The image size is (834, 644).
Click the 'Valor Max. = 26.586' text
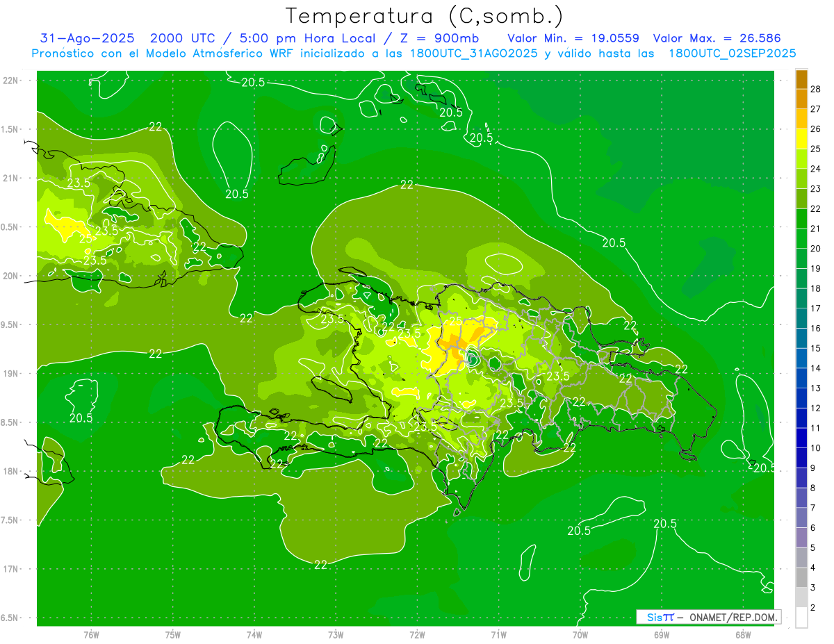[x=717, y=38]
